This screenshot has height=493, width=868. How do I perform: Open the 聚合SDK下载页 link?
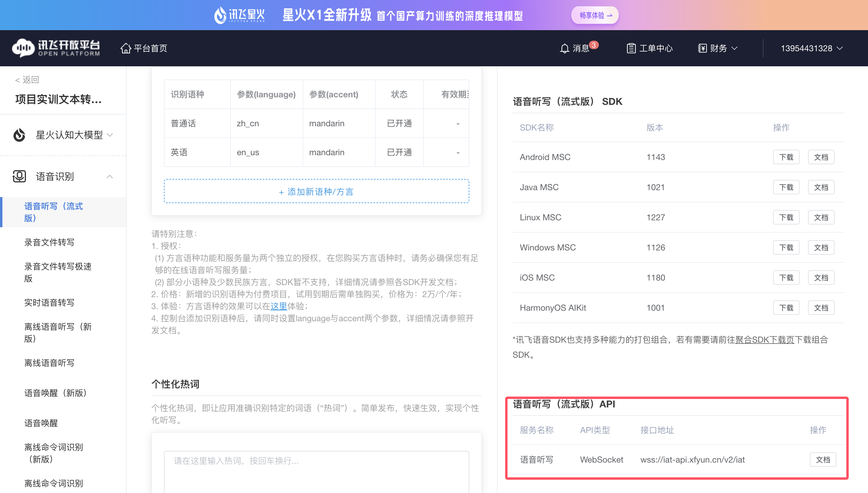tap(765, 340)
